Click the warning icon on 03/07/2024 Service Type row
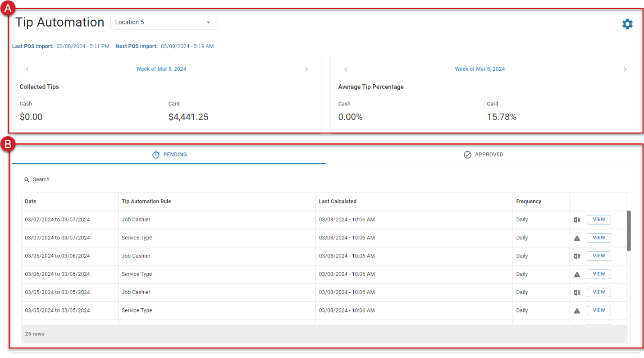This screenshot has height=358, width=644. coord(577,238)
